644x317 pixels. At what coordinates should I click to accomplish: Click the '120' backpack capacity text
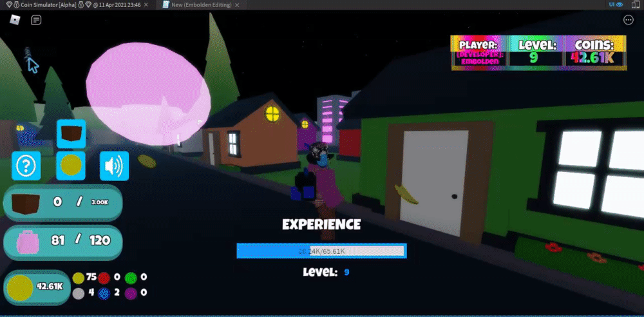tap(99, 240)
